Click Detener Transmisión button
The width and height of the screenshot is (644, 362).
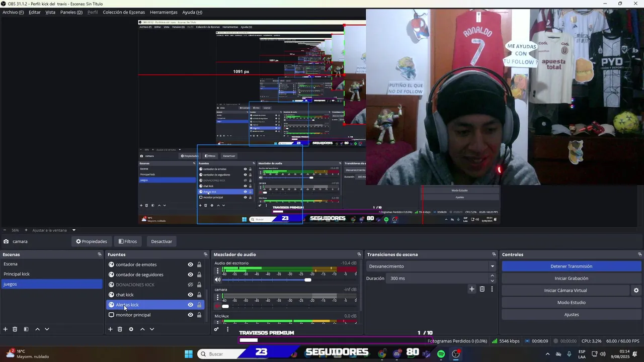(x=572, y=266)
